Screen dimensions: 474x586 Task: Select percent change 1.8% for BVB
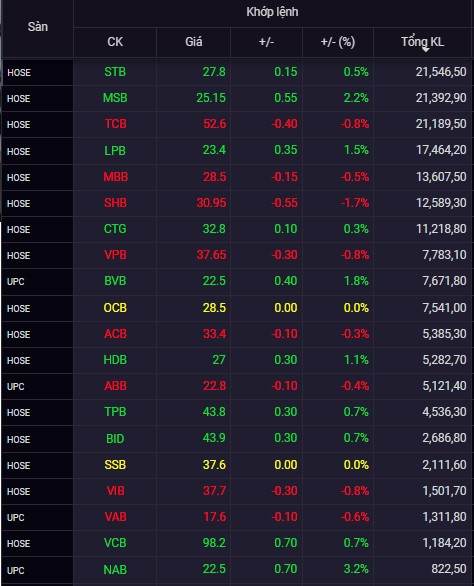coord(357,281)
